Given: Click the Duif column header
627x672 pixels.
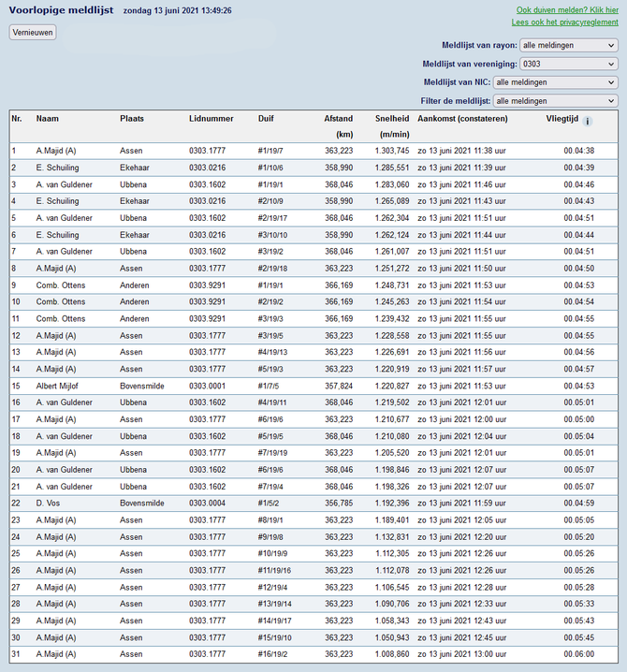Looking at the screenshot, I should pos(266,119).
